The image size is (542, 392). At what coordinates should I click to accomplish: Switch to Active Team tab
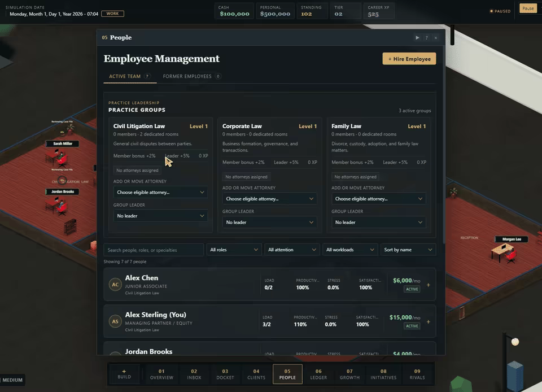[130, 76]
